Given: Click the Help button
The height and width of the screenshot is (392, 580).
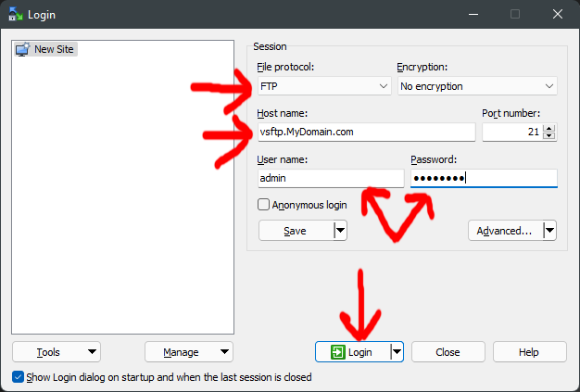Looking at the screenshot, I should click(x=529, y=352).
